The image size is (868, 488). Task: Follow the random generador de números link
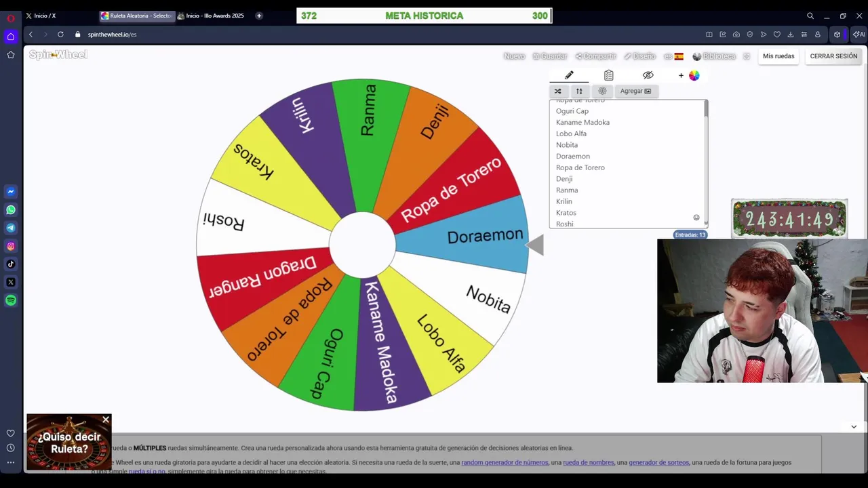pos(505,462)
